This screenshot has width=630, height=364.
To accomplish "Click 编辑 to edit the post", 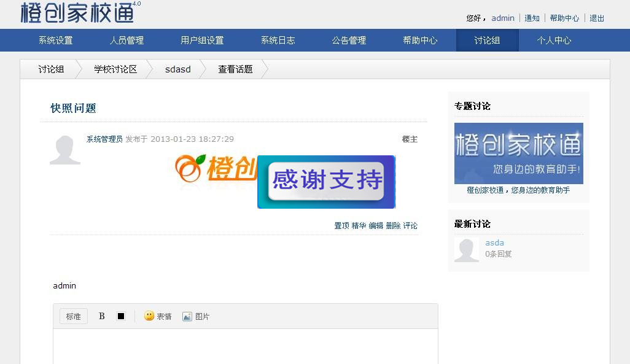I will click(x=376, y=226).
